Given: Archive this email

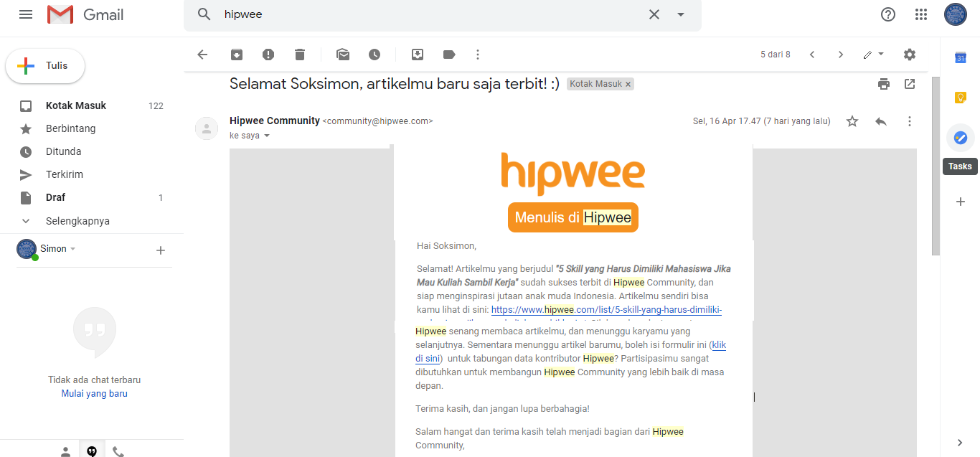Looking at the screenshot, I should tap(237, 55).
